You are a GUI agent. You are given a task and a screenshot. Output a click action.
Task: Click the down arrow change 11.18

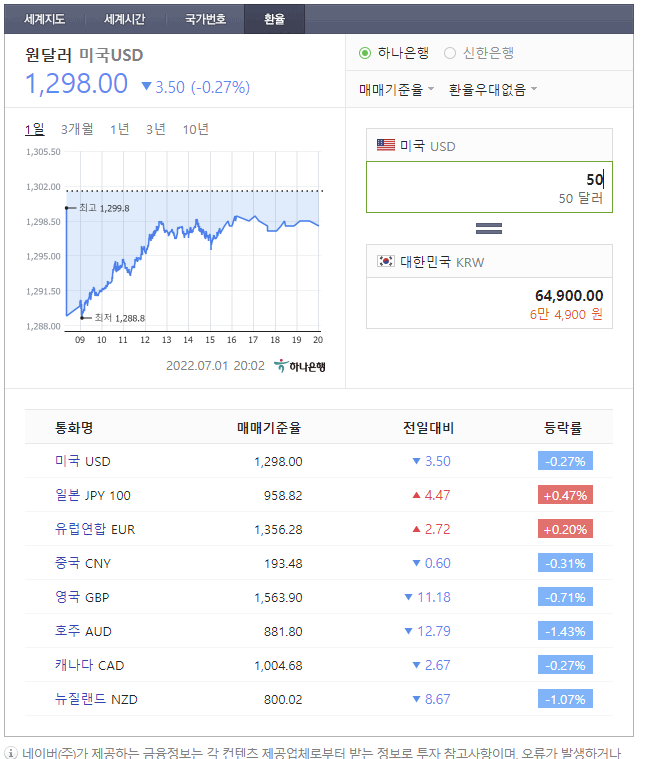(427, 597)
